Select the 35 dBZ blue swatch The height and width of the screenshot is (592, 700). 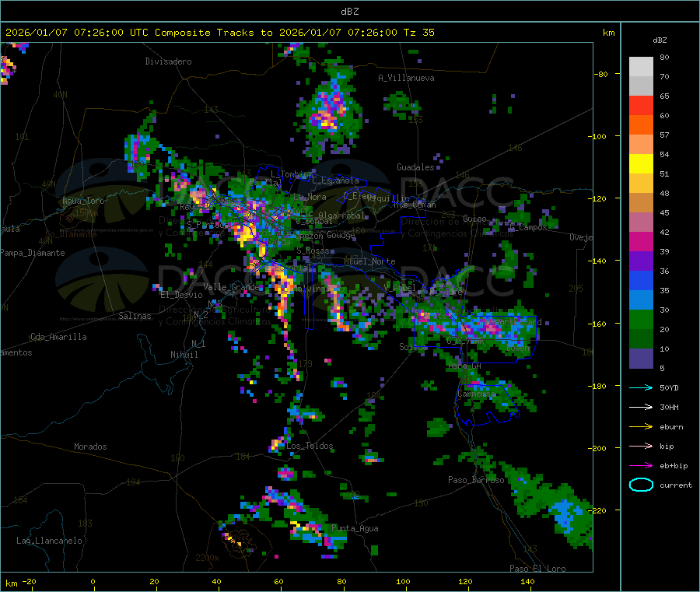point(641,300)
